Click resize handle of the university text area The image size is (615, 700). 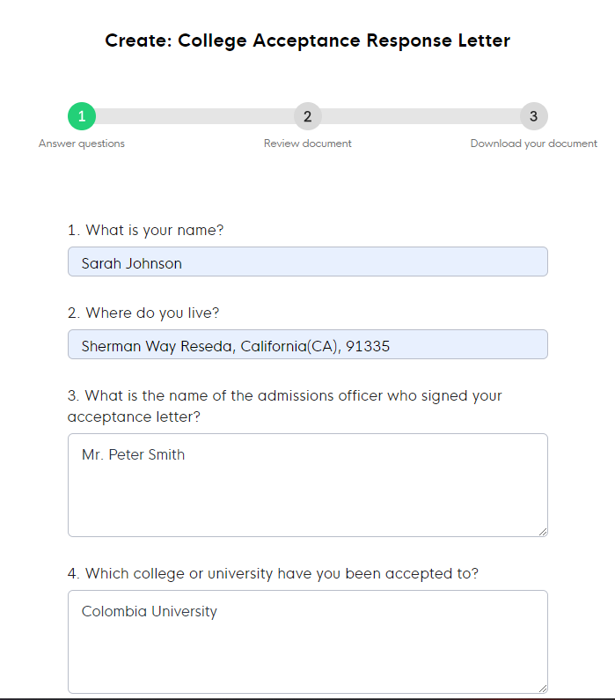(543, 689)
